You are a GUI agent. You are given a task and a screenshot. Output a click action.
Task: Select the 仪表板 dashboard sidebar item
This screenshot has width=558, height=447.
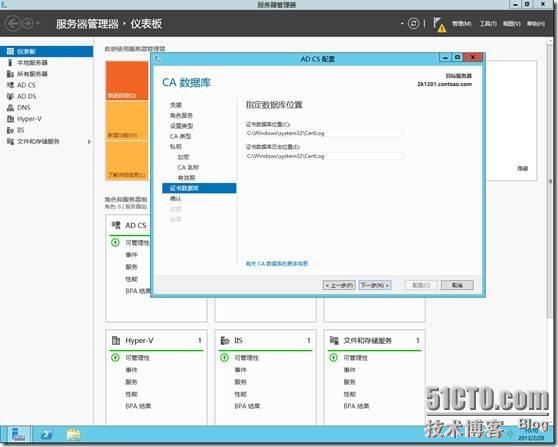coord(47,52)
